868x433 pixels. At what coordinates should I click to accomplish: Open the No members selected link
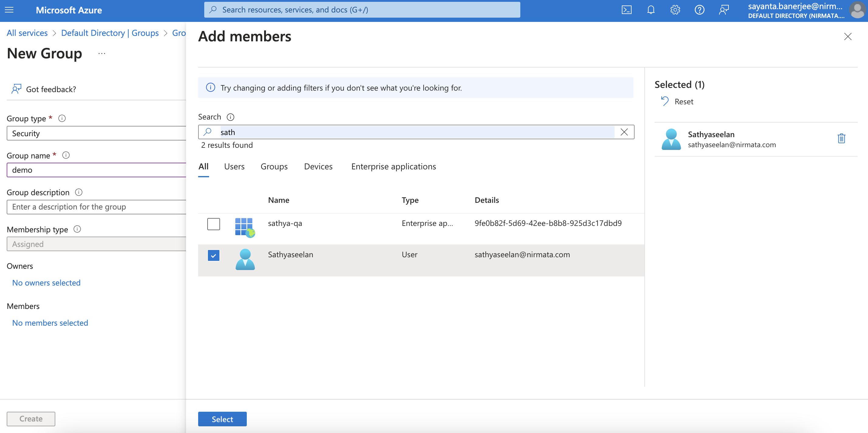pyautogui.click(x=50, y=323)
